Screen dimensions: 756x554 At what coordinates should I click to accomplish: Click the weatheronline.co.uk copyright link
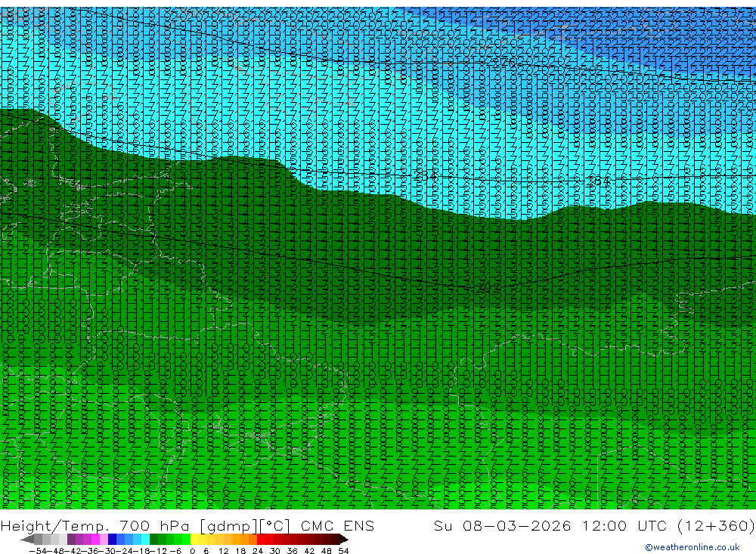pyautogui.click(x=692, y=547)
